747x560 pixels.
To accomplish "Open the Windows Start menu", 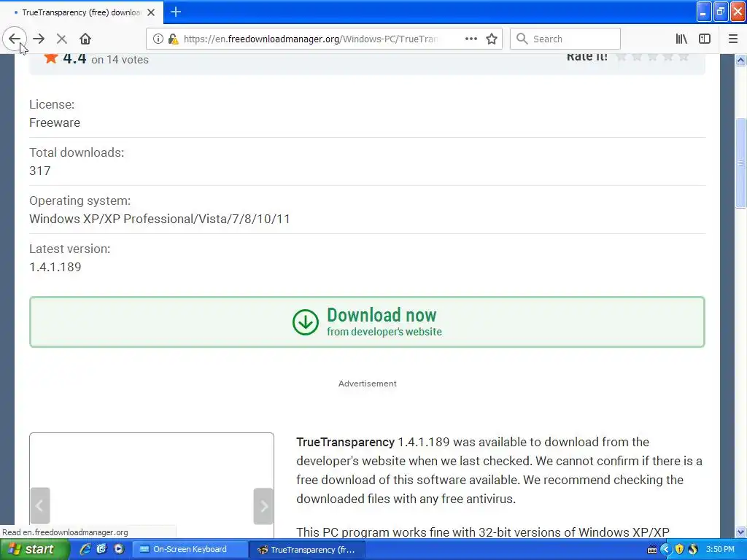I will (34, 549).
